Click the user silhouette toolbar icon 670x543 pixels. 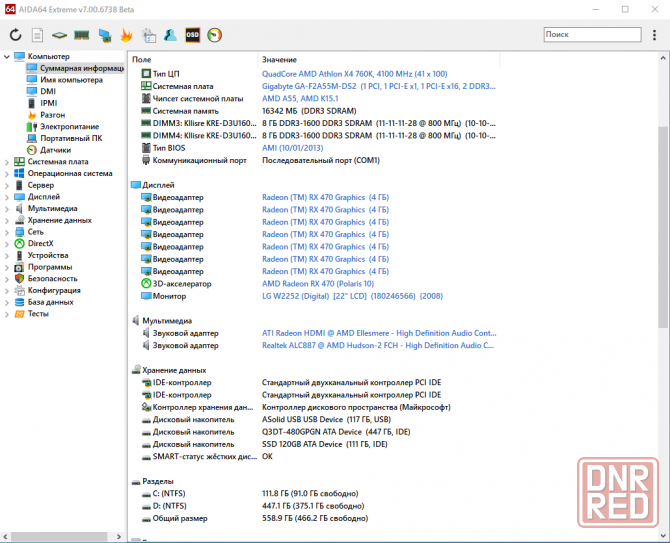[171, 35]
